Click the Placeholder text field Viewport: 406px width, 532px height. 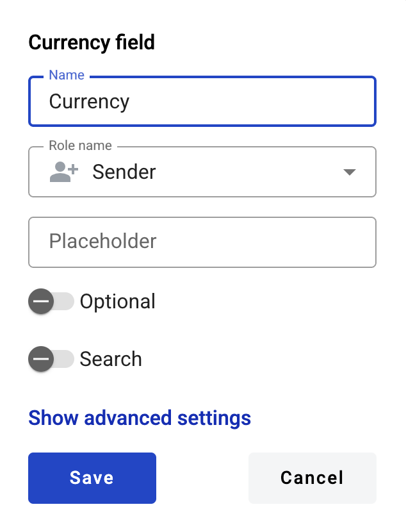coord(202,242)
